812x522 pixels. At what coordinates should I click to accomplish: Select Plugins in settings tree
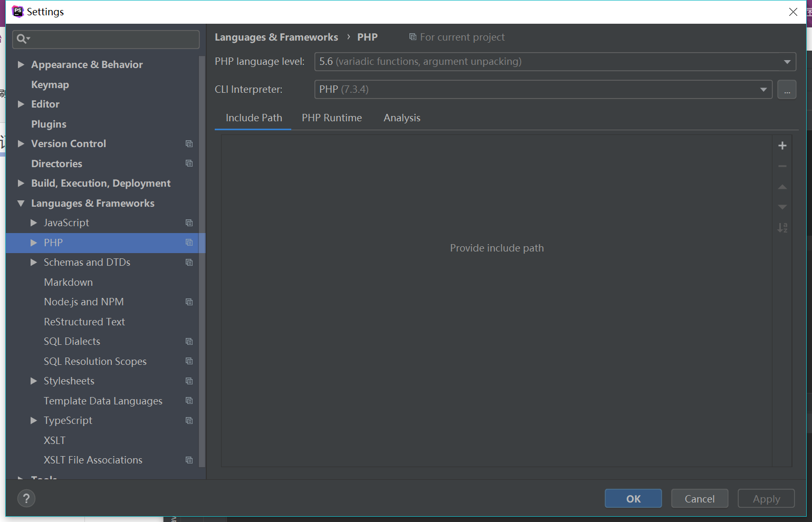[x=49, y=124]
